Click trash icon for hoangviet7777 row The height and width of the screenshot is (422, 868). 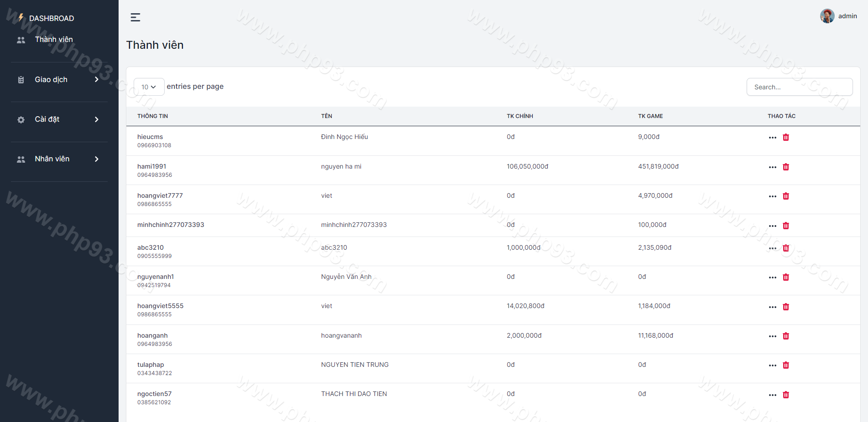coord(785,196)
